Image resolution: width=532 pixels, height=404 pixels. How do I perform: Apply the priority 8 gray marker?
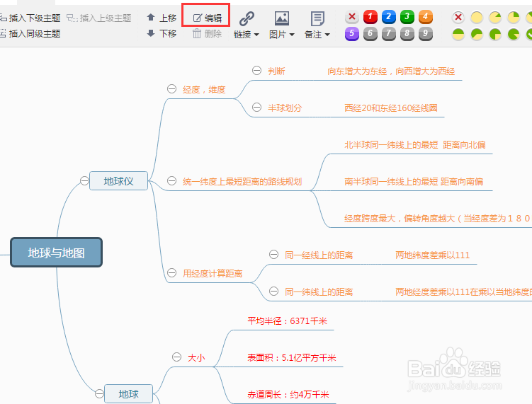(x=407, y=34)
